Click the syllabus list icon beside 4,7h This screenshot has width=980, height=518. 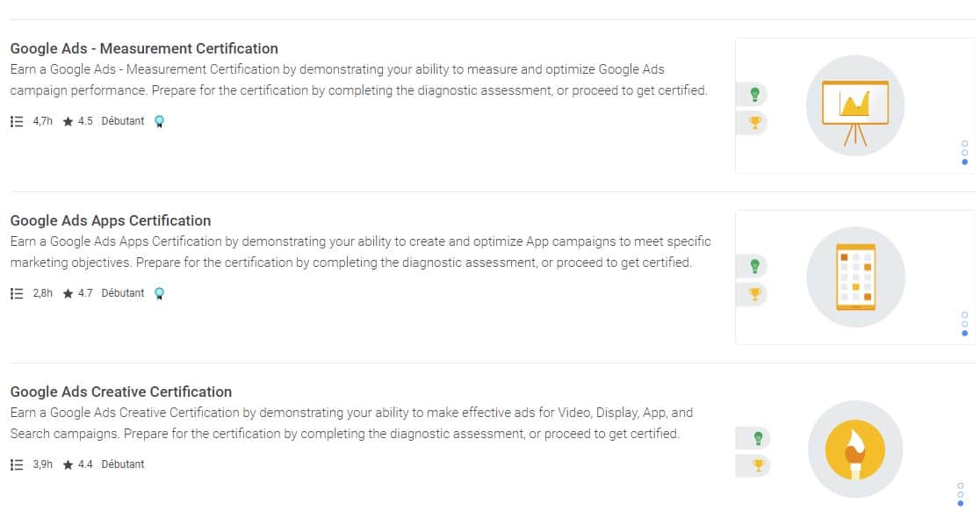(x=15, y=121)
